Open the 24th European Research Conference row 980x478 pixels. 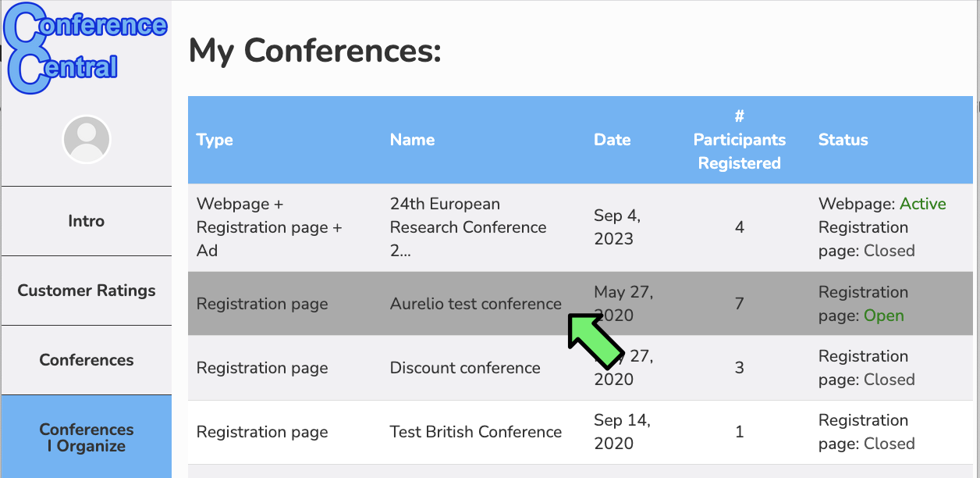click(x=581, y=227)
